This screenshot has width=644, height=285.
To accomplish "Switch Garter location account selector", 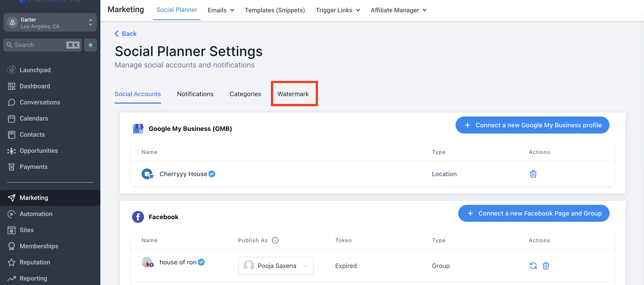I will pos(50,23).
